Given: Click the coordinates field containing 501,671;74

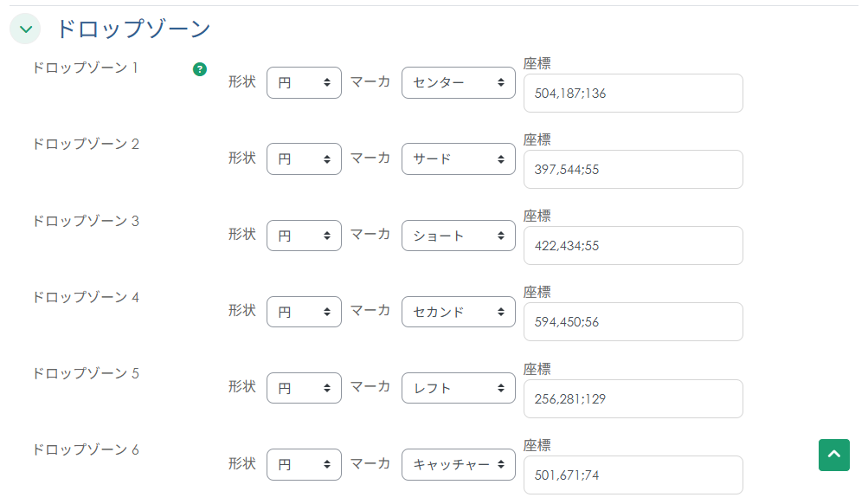Looking at the screenshot, I should [x=633, y=475].
